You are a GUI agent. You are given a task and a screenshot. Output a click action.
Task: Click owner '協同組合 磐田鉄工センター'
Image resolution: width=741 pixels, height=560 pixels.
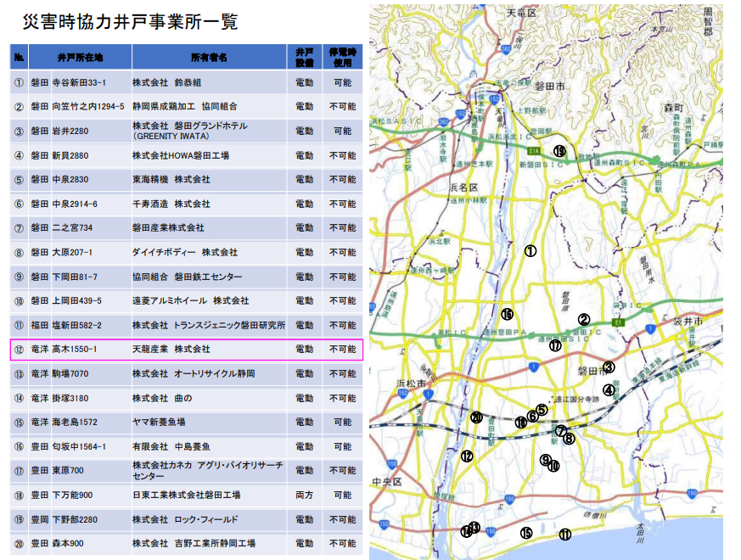coord(187,277)
